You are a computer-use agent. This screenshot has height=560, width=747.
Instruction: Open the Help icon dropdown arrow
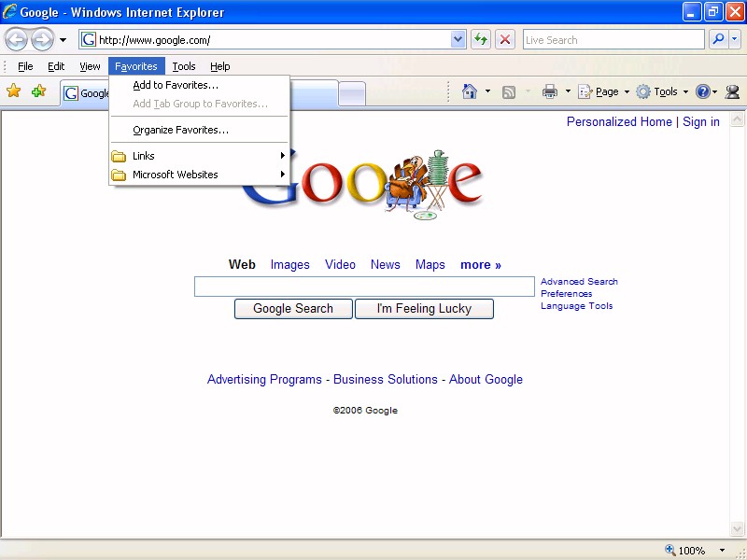(715, 91)
